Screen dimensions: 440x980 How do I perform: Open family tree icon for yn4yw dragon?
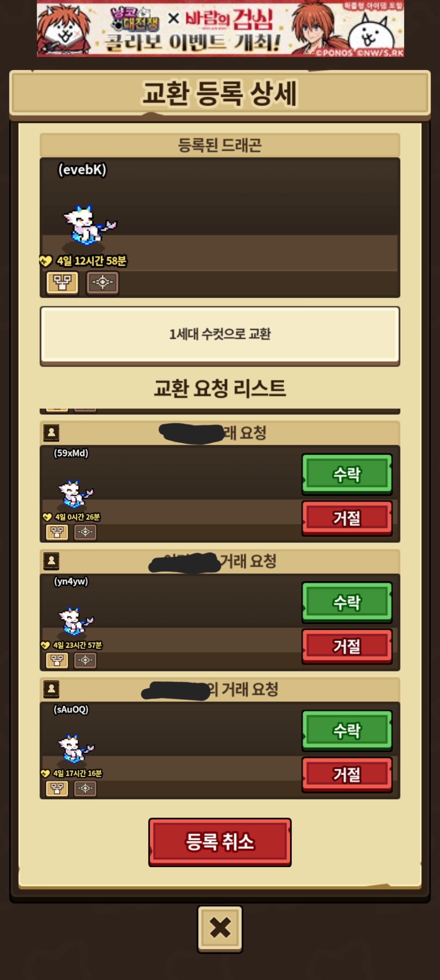click(x=57, y=660)
